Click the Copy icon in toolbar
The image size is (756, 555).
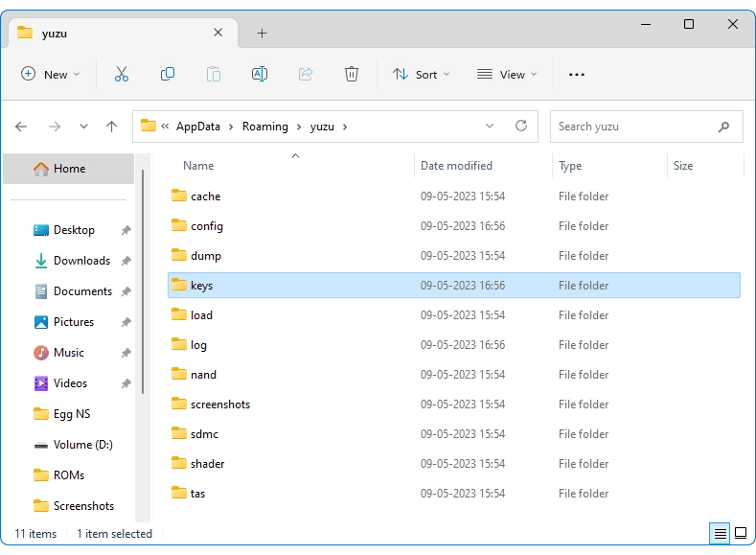pyautogui.click(x=168, y=74)
